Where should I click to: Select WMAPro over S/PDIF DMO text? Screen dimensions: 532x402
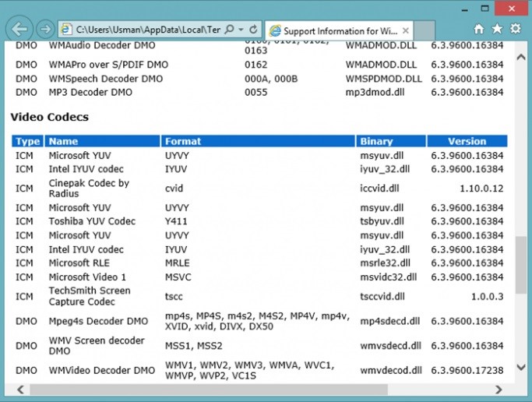[108, 65]
